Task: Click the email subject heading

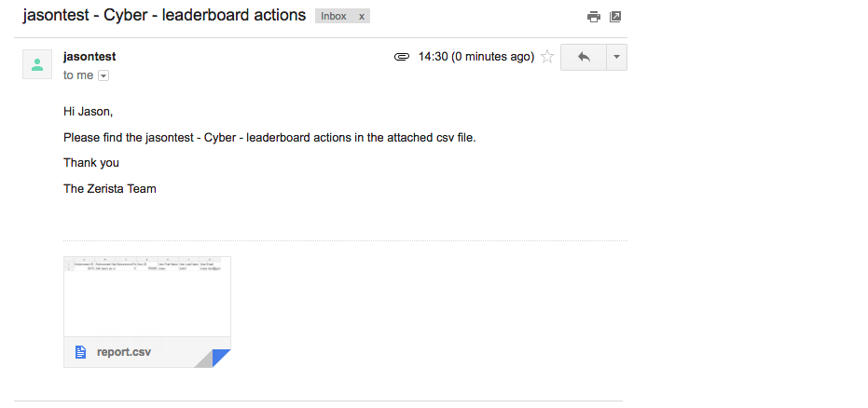Action: (164, 15)
